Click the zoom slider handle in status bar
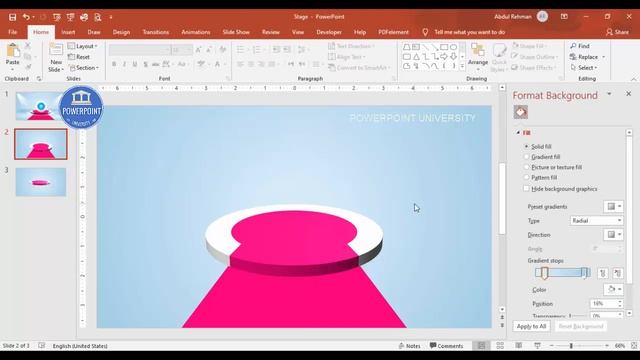This screenshot has height=360, width=640. 571,346
